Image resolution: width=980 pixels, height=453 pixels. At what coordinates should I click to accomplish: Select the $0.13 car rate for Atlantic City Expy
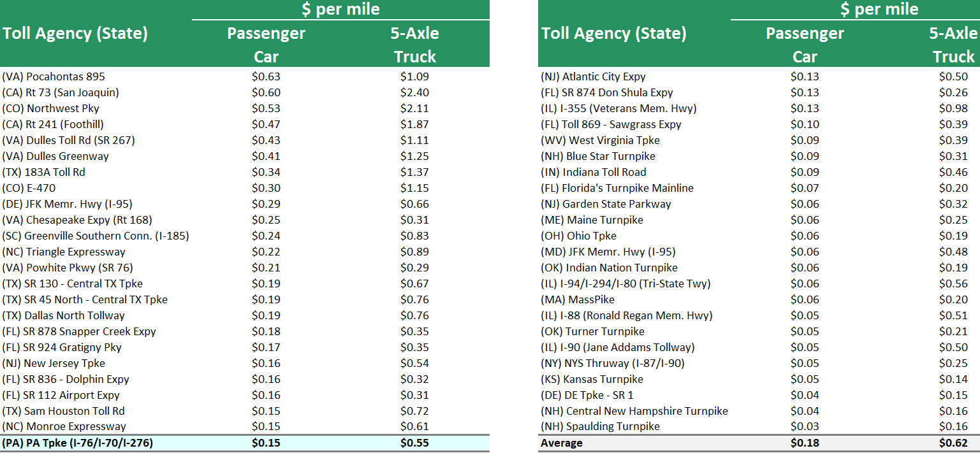pos(804,76)
